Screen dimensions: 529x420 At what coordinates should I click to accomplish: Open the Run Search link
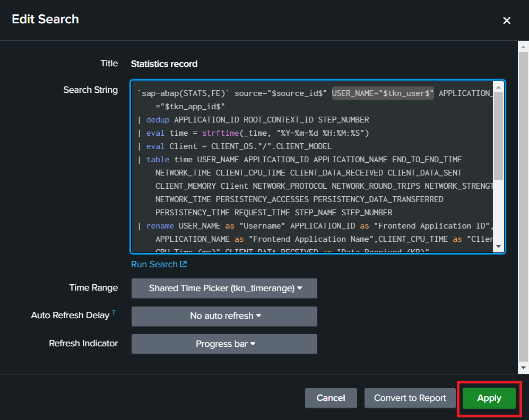(x=154, y=264)
